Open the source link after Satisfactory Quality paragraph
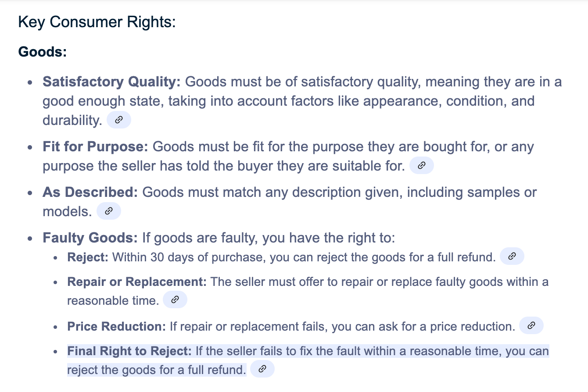 pos(118,120)
